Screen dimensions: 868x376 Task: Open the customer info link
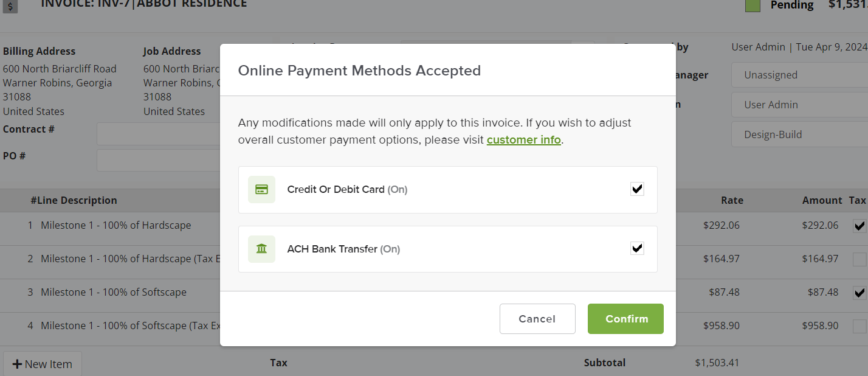pos(523,140)
